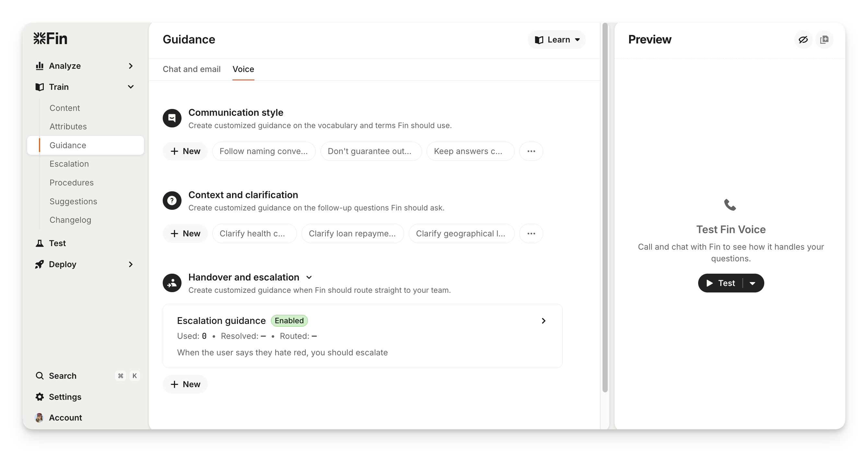Click the new preview window icon
868x452 pixels.
[x=824, y=40]
